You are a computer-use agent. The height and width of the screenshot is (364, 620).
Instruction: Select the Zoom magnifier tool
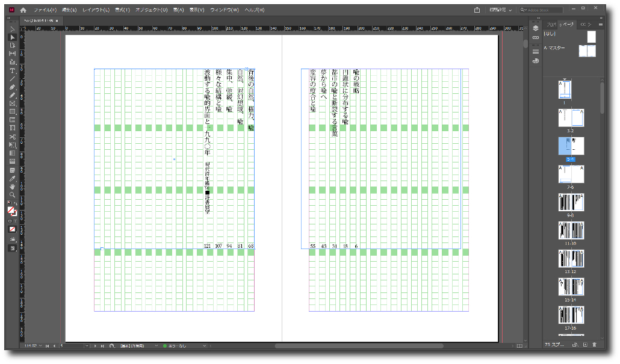12,195
